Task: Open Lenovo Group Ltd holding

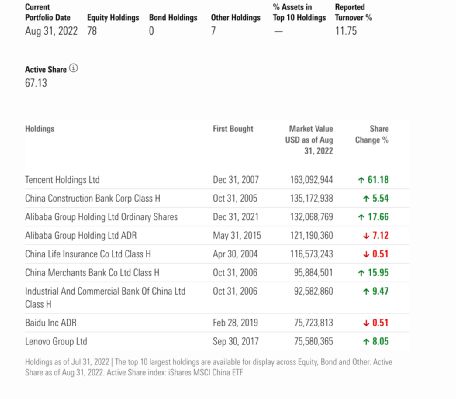Action: tap(56, 341)
